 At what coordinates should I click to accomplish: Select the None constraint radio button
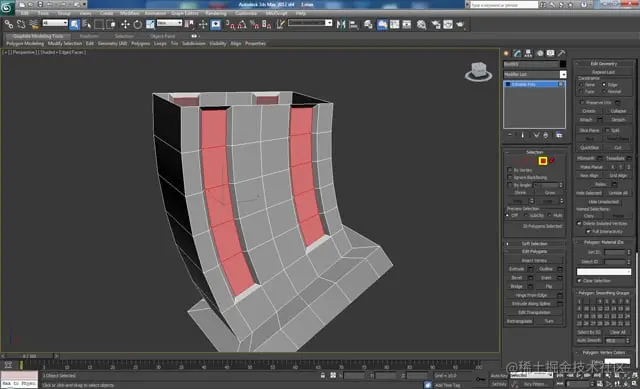point(582,84)
